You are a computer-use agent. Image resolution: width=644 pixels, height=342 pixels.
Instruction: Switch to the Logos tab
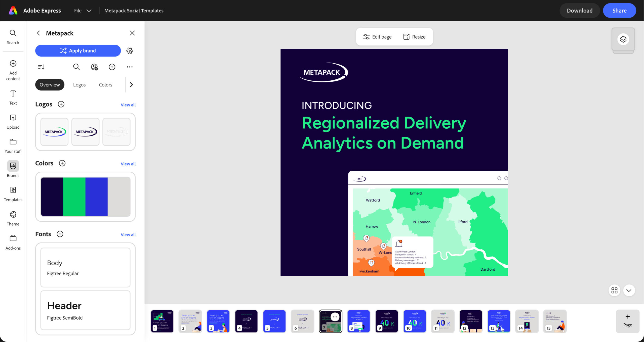point(79,85)
